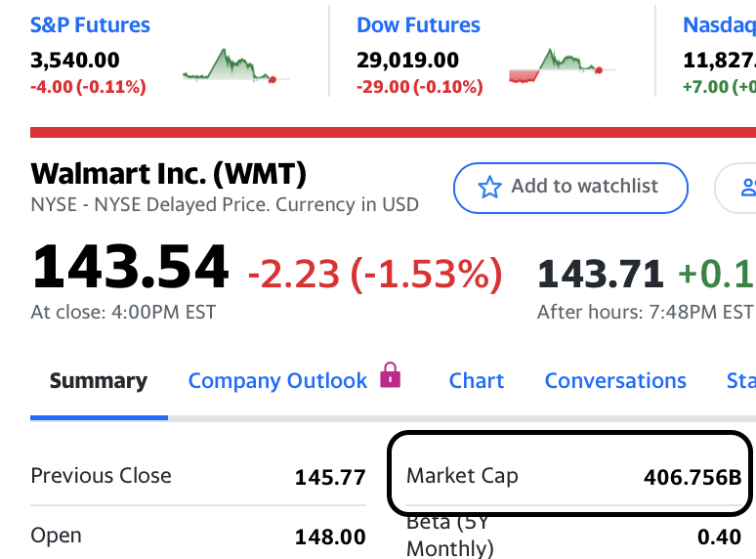The image size is (756, 559).
Task: Select the Summary tab
Action: coord(99,381)
